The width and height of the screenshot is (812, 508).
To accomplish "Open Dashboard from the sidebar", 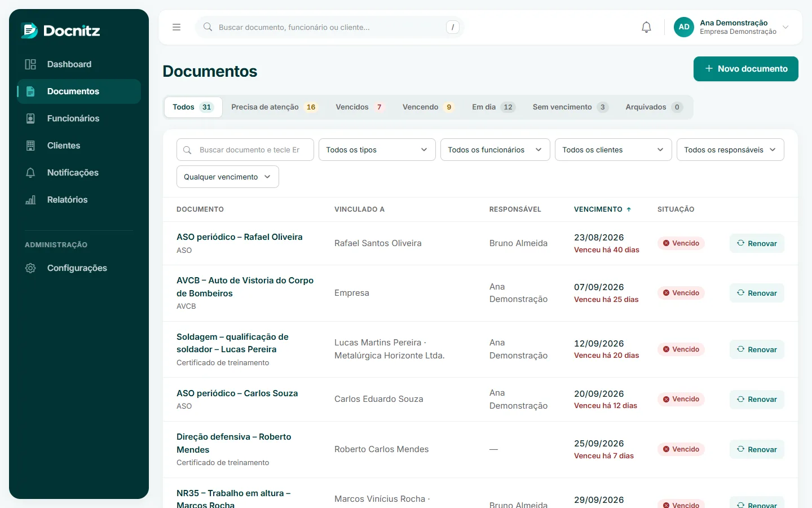I will tap(79, 64).
